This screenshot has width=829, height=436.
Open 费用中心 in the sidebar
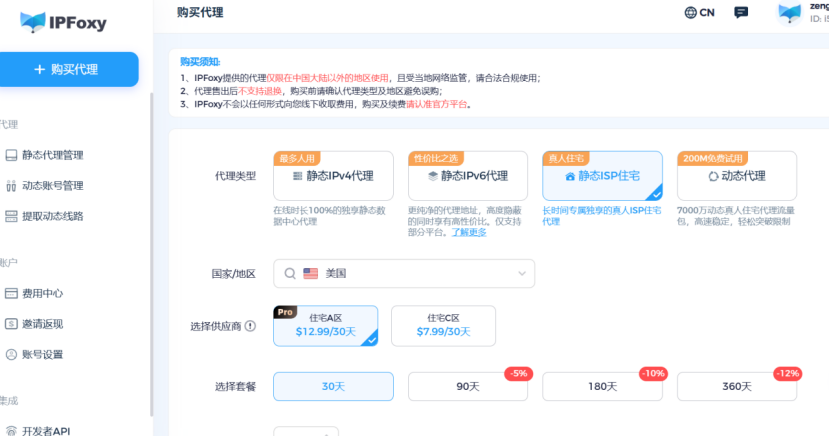[x=43, y=294]
